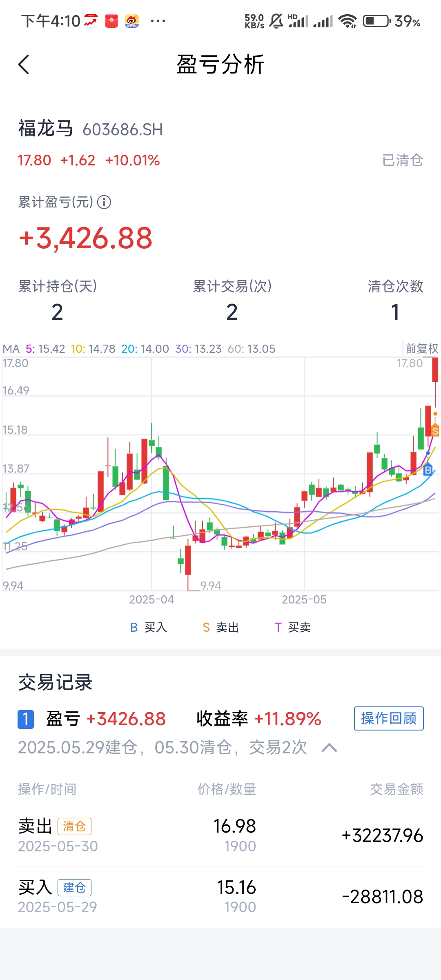
Task: Tap the orange S sell marker on chart
Action: click(x=435, y=430)
